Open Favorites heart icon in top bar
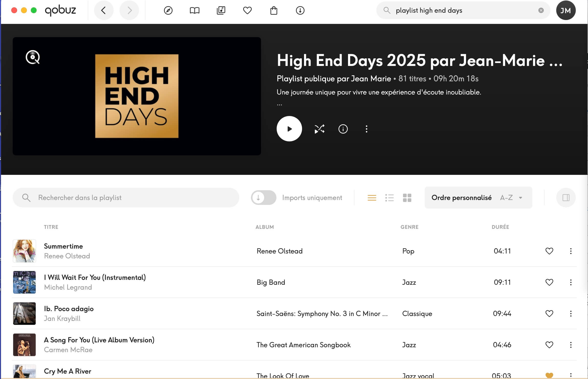This screenshot has width=588, height=379. pyautogui.click(x=247, y=10)
